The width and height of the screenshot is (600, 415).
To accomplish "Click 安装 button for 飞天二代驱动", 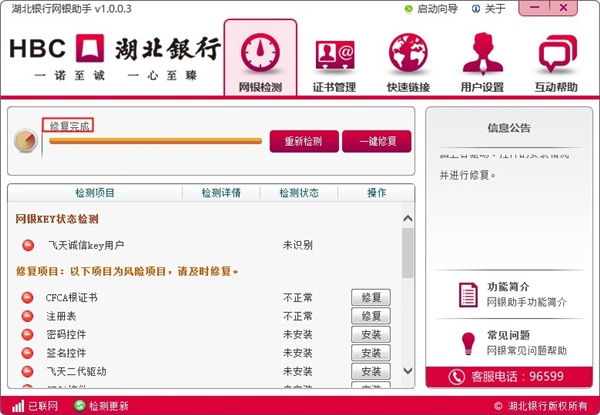I will tap(371, 371).
